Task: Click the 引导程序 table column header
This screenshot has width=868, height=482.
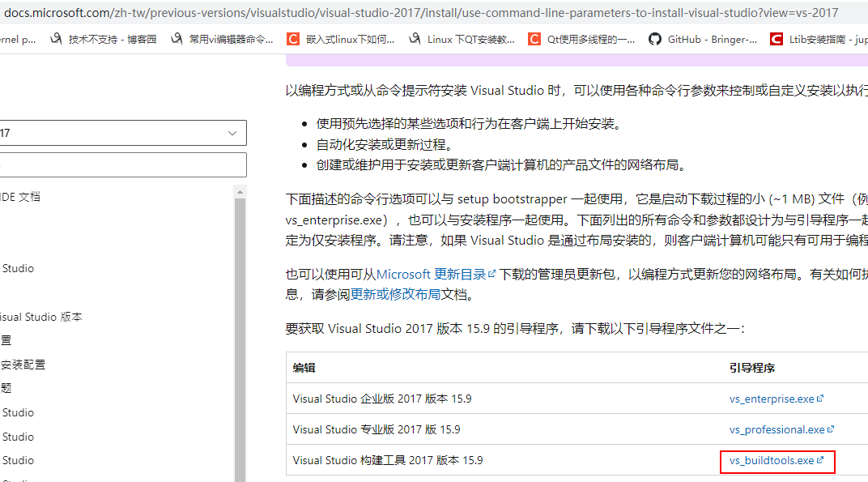Action: (751, 368)
